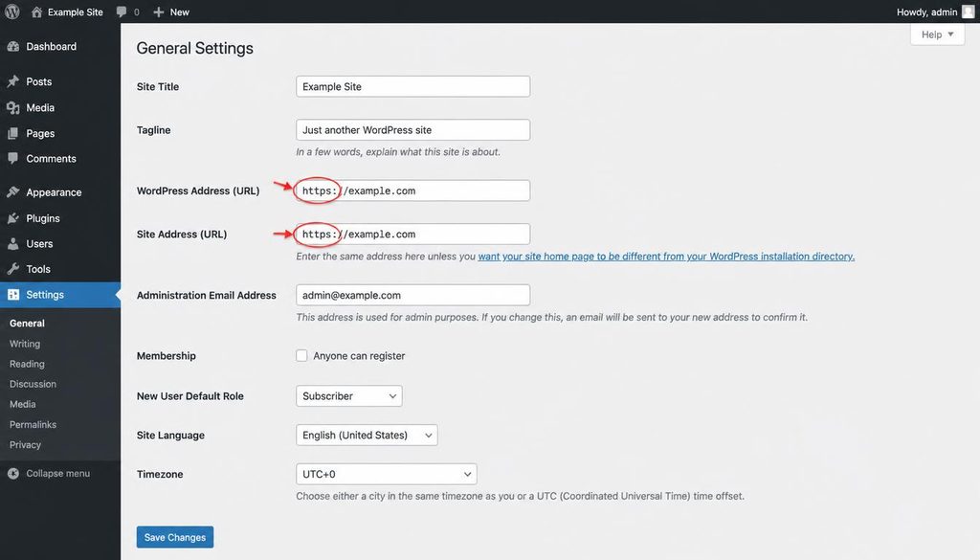Focus Site Address URL field
Screen dimensions: 980x560
[x=413, y=234]
